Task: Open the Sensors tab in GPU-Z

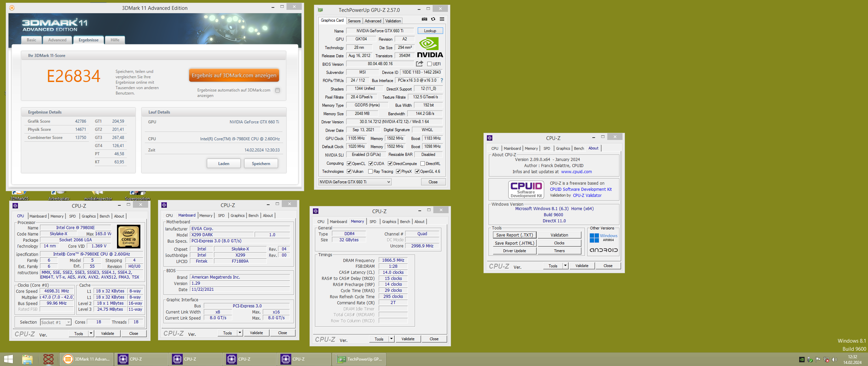Action: tap(354, 21)
